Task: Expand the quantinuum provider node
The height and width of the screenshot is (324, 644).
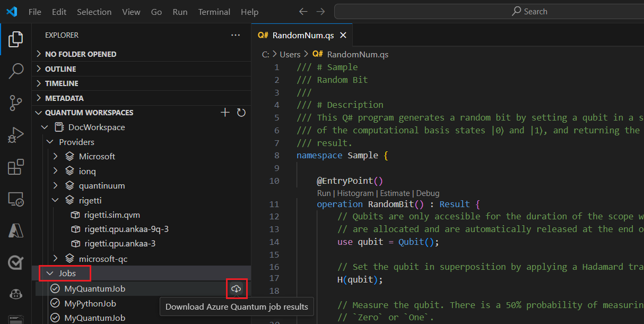Action: tap(56, 186)
